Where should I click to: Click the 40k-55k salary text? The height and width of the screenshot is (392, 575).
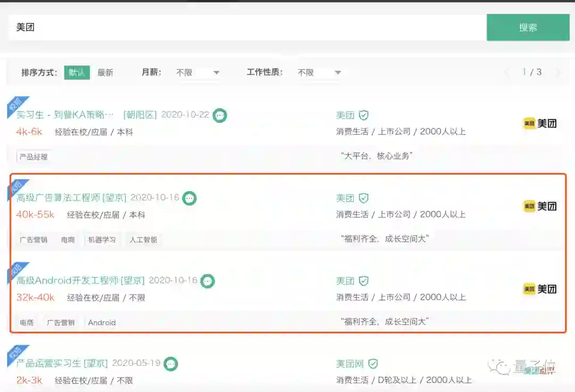(35, 214)
